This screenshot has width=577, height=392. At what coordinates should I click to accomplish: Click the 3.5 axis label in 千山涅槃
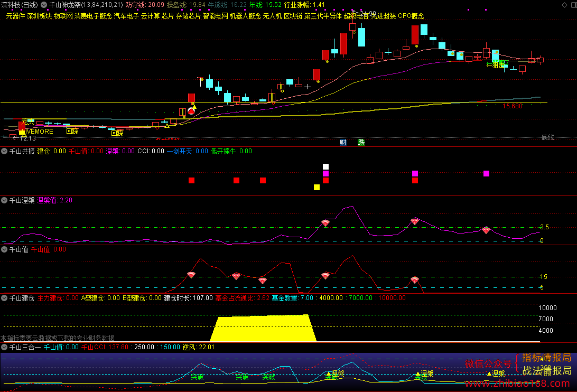pyautogui.click(x=544, y=227)
